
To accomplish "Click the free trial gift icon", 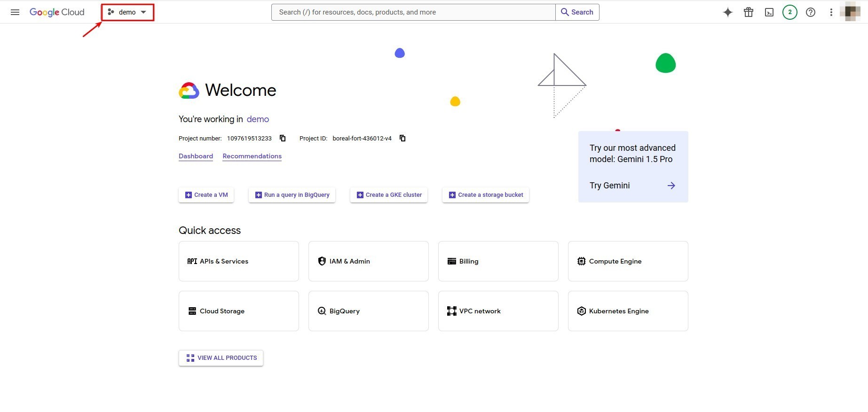I will (748, 12).
